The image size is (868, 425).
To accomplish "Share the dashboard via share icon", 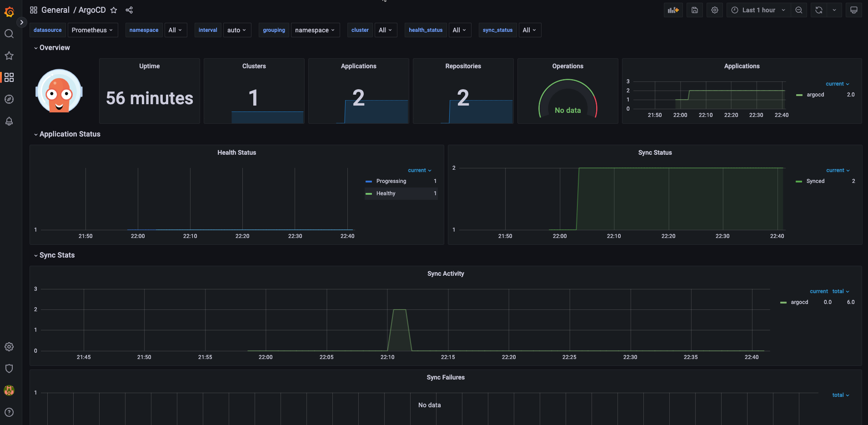I will tap(129, 10).
